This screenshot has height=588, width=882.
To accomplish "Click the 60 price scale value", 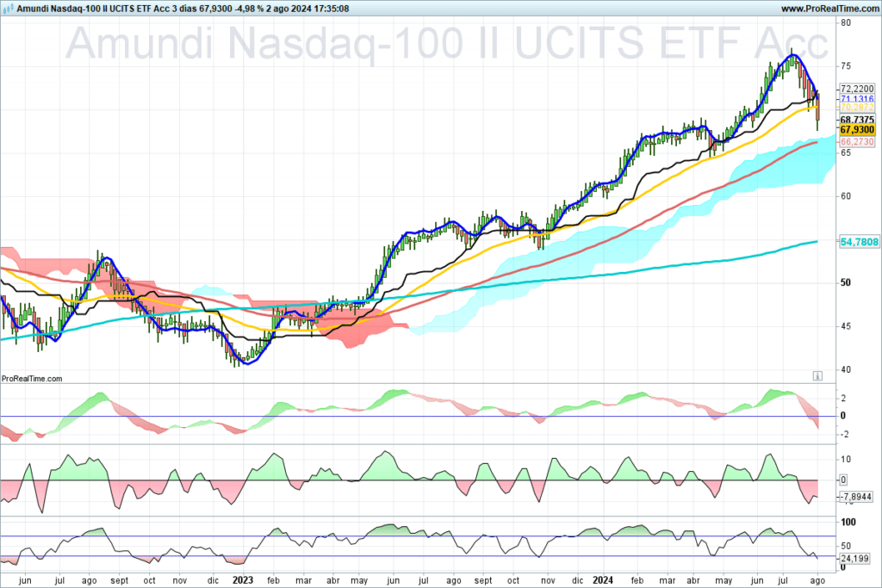I will (846, 196).
